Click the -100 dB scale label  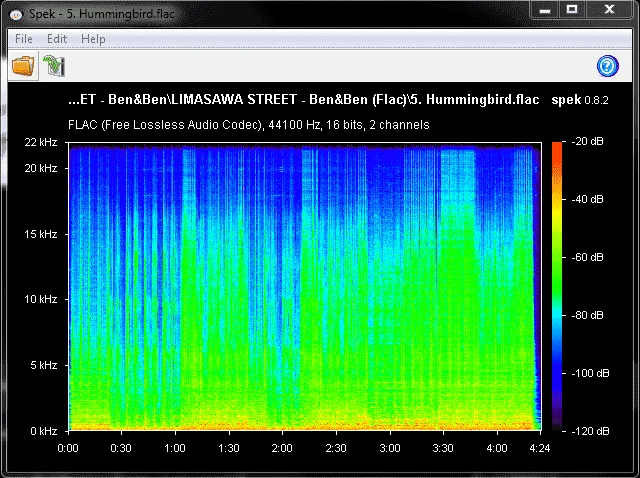point(590,373)
